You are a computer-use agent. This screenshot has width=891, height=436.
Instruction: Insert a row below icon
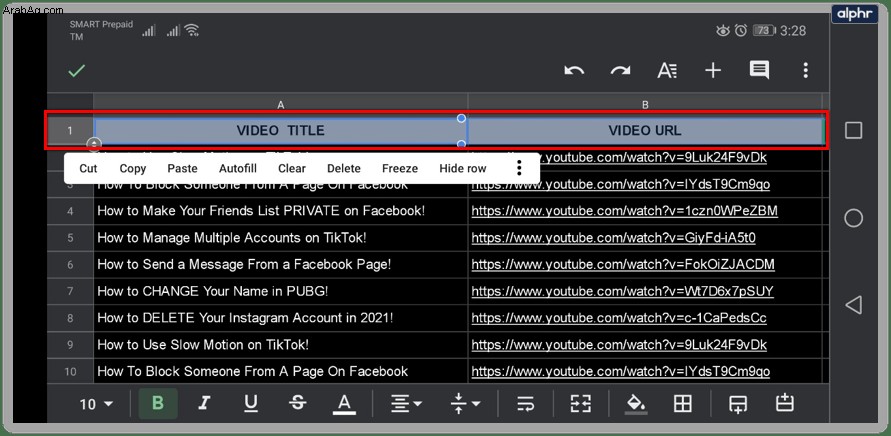tap(738, 404)
